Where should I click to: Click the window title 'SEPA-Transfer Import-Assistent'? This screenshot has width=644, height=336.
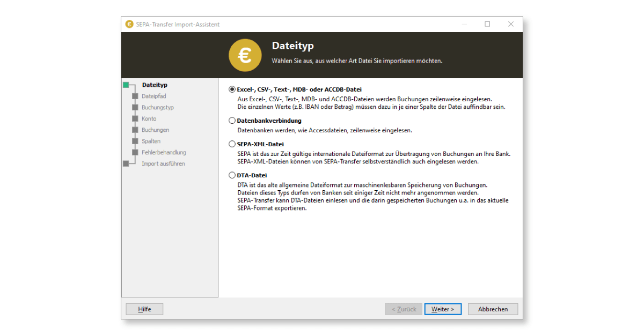pos(178,24)
